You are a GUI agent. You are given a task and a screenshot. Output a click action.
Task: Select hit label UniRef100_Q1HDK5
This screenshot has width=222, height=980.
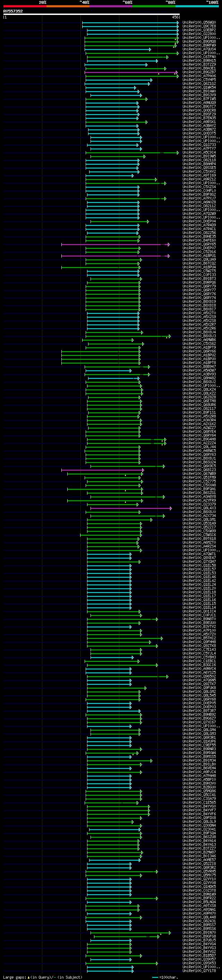point(199,887)
